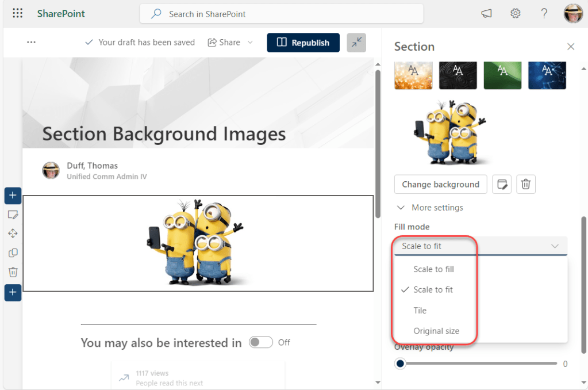Remove background image with trash icon
Image resolution: width=588 pixels, height=390 pixels.
(x=525, y=185)
